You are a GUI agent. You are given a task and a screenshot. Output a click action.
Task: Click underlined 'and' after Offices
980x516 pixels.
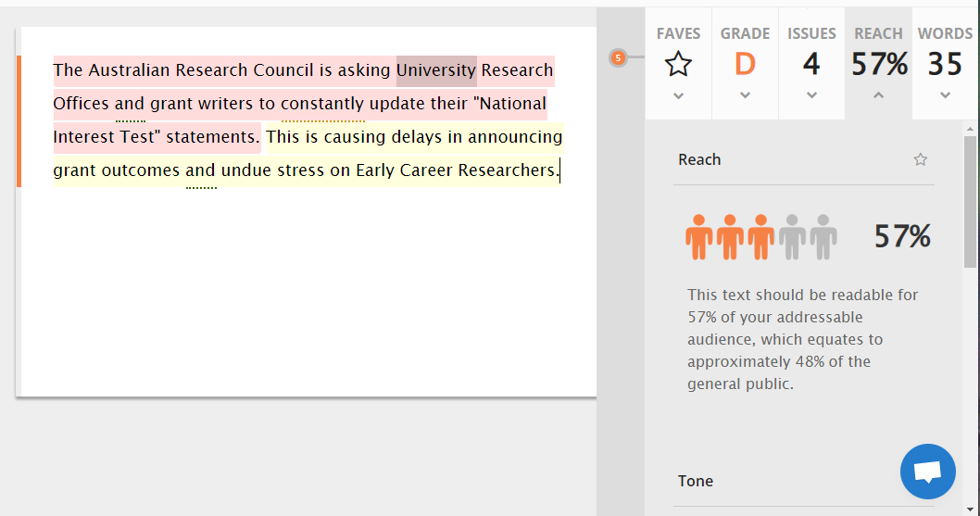(x=130, y=104)
